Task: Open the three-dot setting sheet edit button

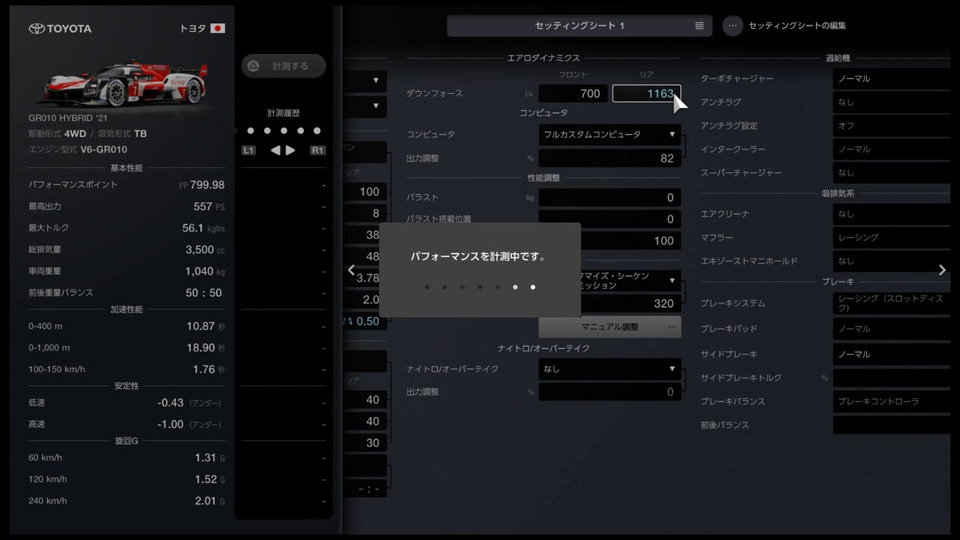Action: coord(732,26)
